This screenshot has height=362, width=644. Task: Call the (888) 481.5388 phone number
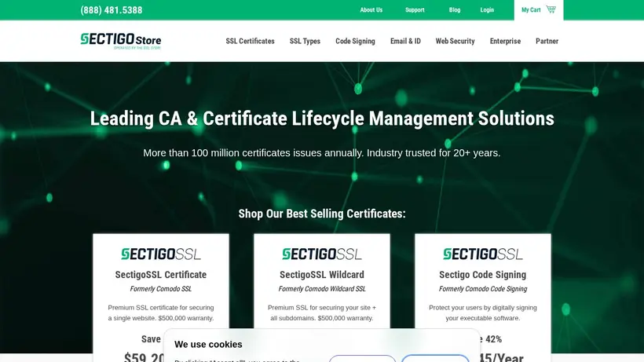[112, 10]
